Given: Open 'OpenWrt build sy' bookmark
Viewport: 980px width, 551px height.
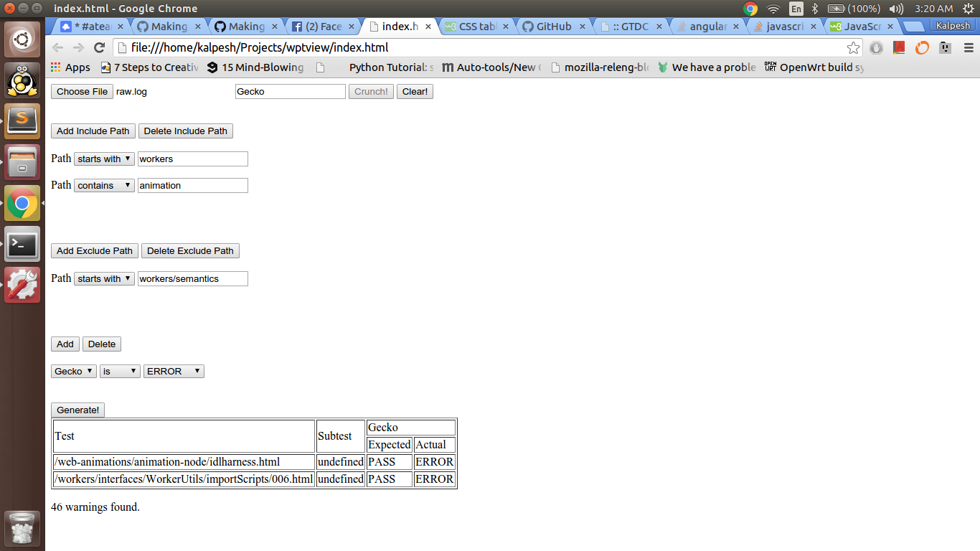Looking at the screenshot, I should click(814, 67).
